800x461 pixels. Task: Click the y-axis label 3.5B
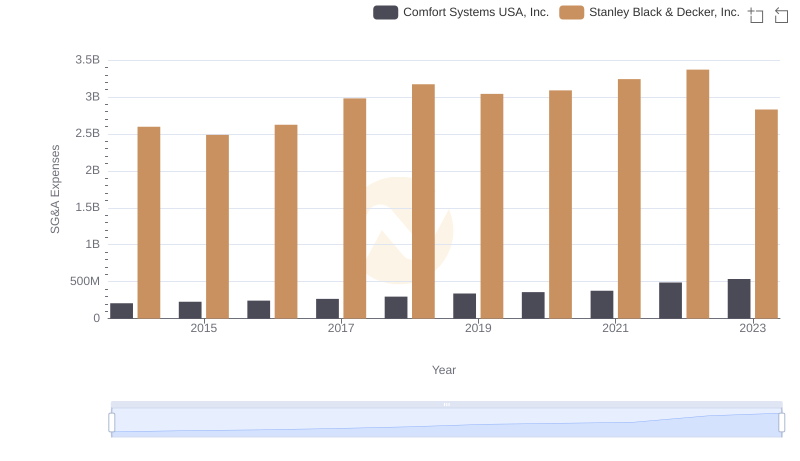88,60
